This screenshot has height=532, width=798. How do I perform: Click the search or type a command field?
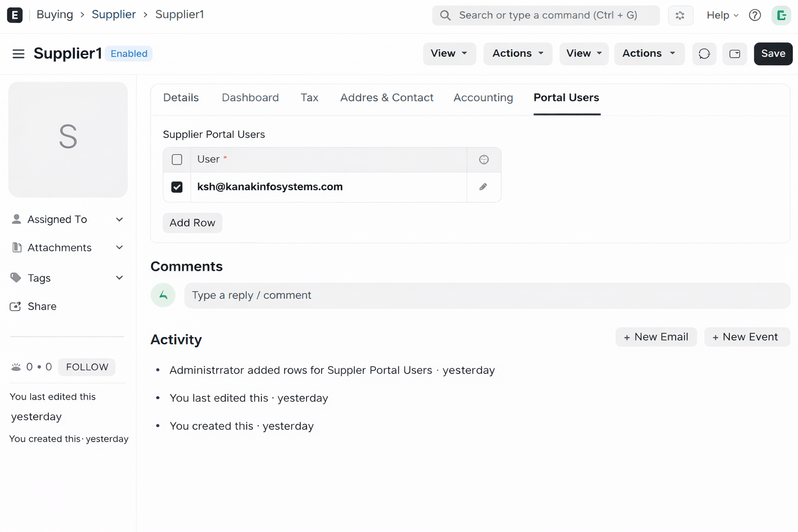546,16
